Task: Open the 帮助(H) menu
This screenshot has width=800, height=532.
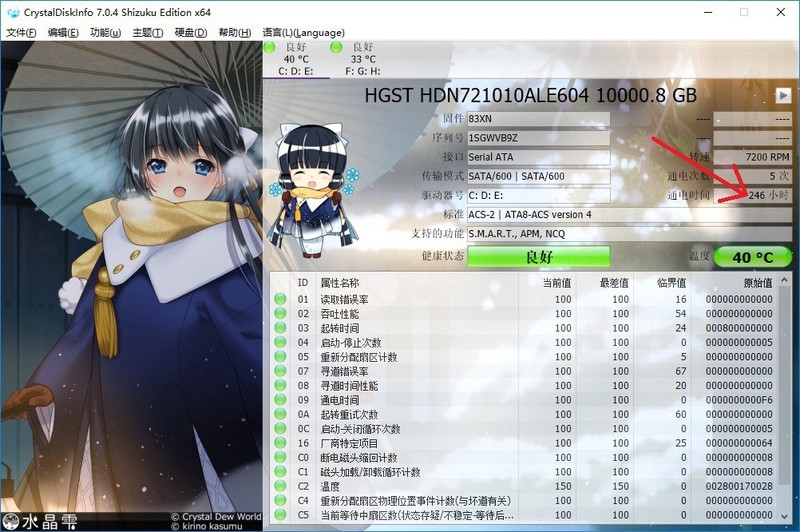Action: coord(235,33)
